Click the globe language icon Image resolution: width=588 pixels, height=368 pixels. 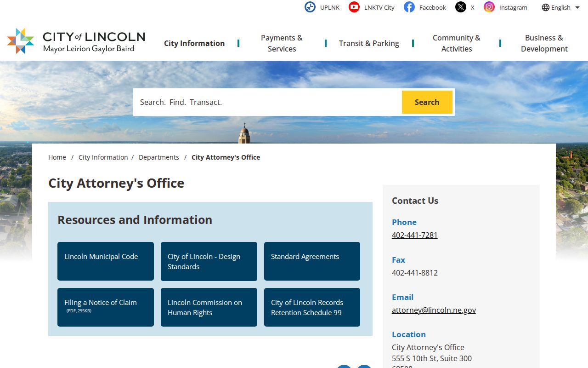click(x=545, y=7)
